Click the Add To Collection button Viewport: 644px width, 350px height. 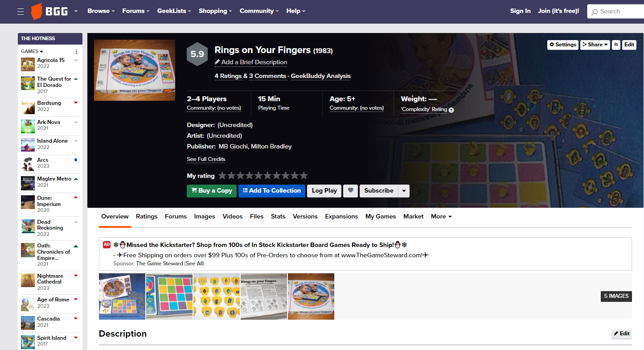click(272, 191)
